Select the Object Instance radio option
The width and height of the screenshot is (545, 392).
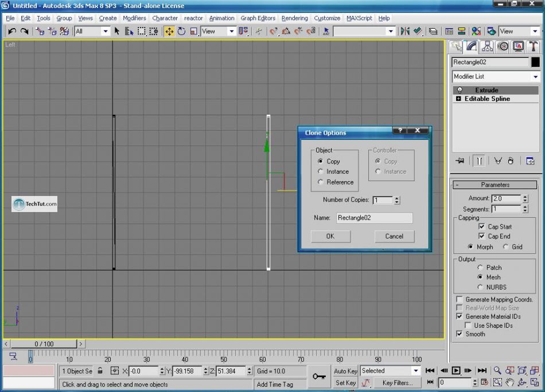click(x=320, y=171)
